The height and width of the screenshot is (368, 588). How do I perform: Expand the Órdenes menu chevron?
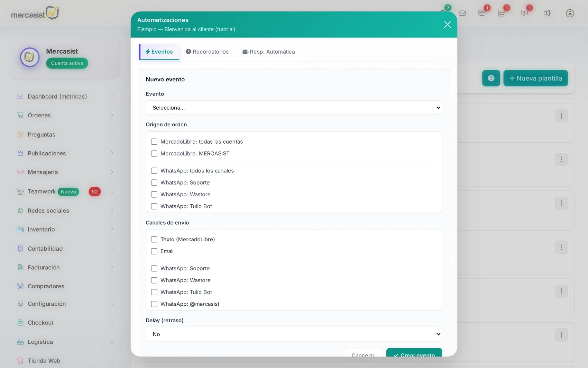(x=112, y=115)
